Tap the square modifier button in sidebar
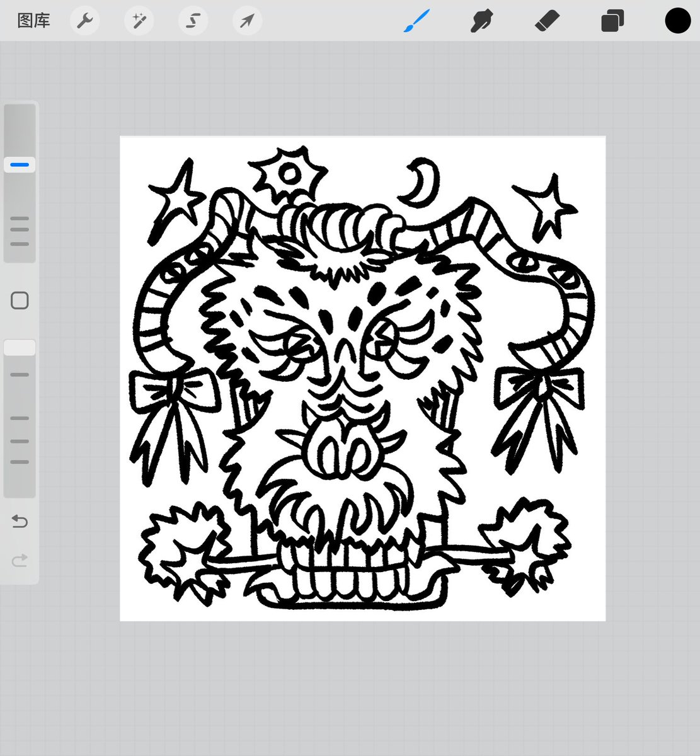This screenshot has width=700, height=756. [20, 301]
